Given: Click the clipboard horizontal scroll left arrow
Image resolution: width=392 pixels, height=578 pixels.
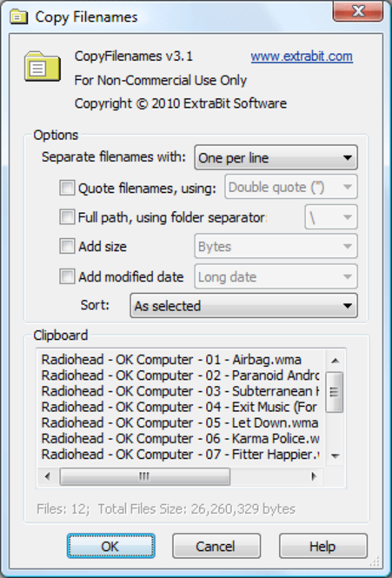Looking at the screenshot, I should (48, 476).
